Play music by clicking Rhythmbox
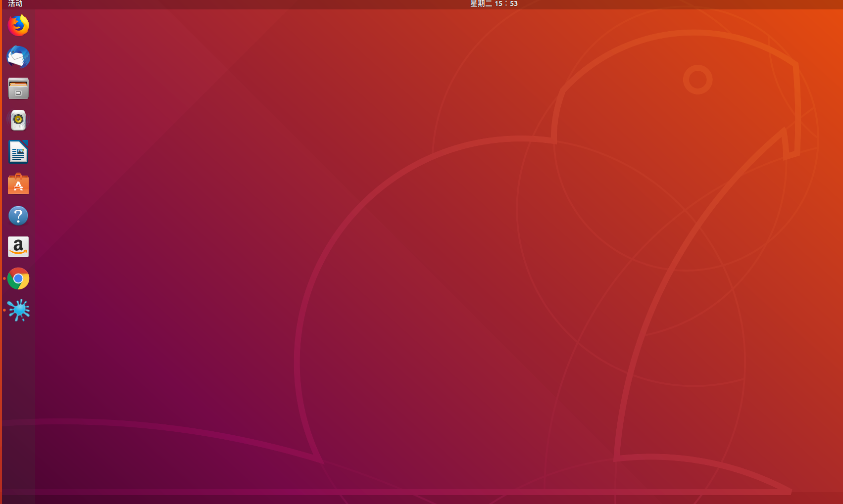Screen dimensions: 843x504 (18, 120)
